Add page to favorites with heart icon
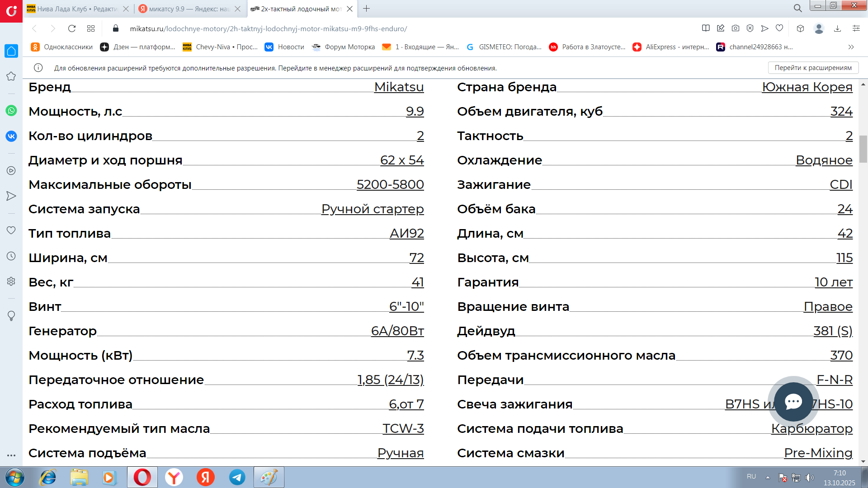868x488 pixels. [779, 28]
